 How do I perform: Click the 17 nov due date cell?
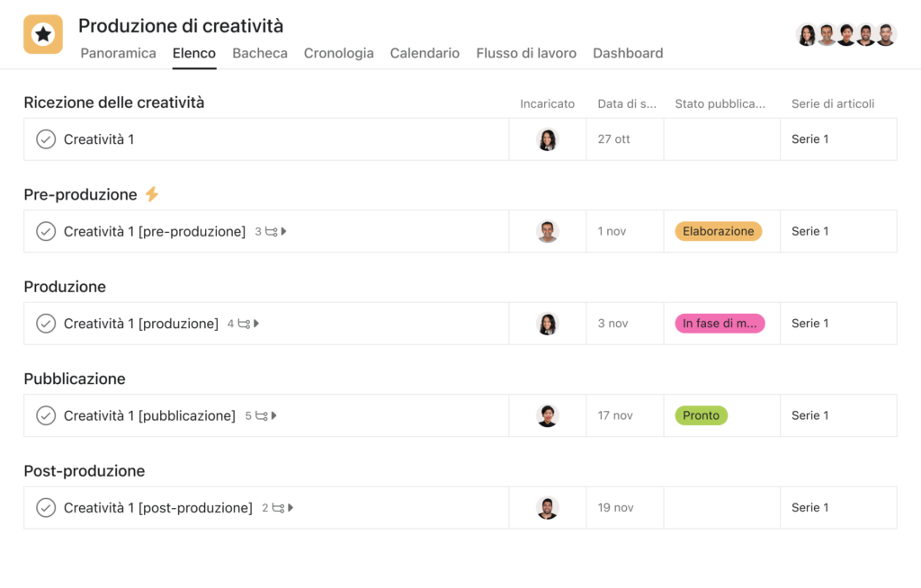[615, 415]
